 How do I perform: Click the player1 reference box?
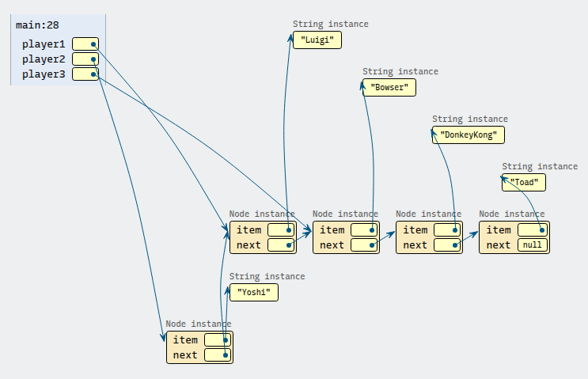point(85,44)
